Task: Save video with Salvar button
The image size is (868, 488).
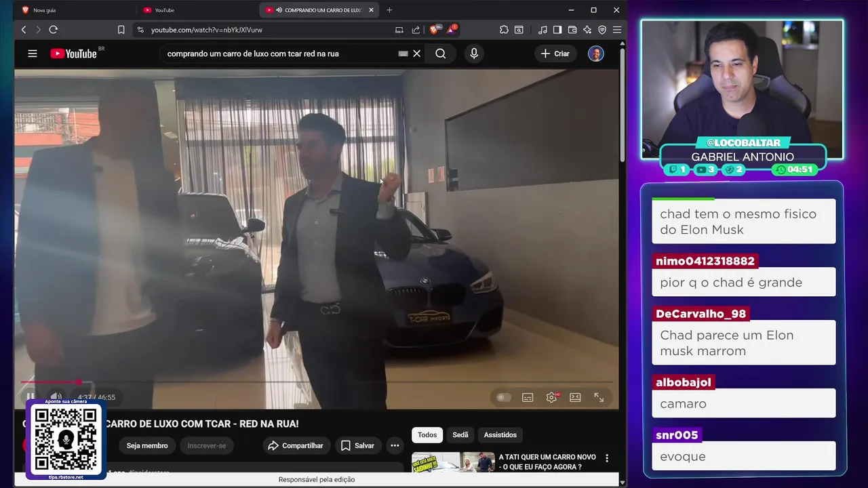Action: [357, 445]
